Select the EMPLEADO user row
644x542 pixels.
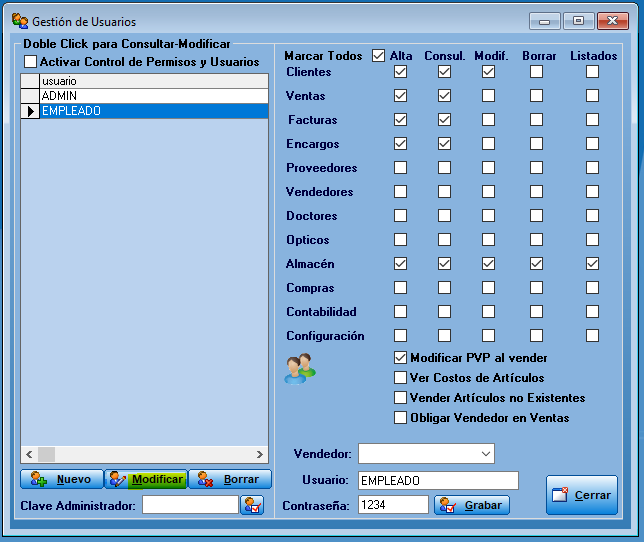click(154, 111)
